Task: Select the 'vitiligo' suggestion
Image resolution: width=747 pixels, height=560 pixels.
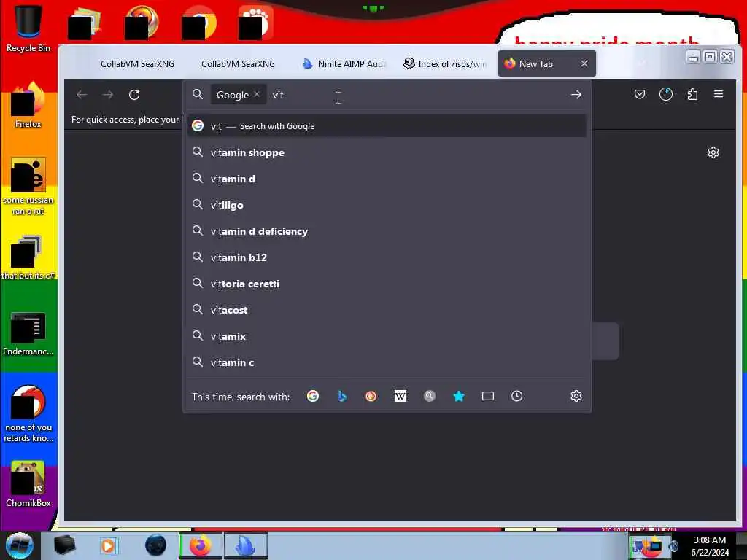Action: [387, 205]
